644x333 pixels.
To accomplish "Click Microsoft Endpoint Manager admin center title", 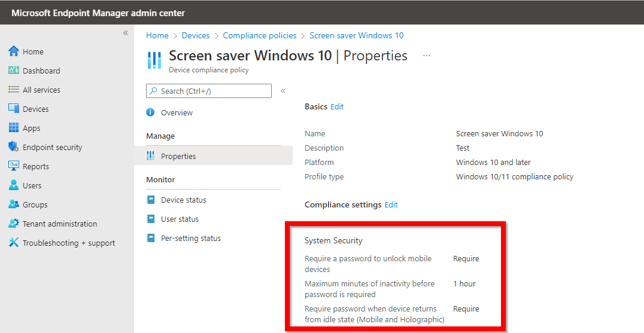I will 98,13.
